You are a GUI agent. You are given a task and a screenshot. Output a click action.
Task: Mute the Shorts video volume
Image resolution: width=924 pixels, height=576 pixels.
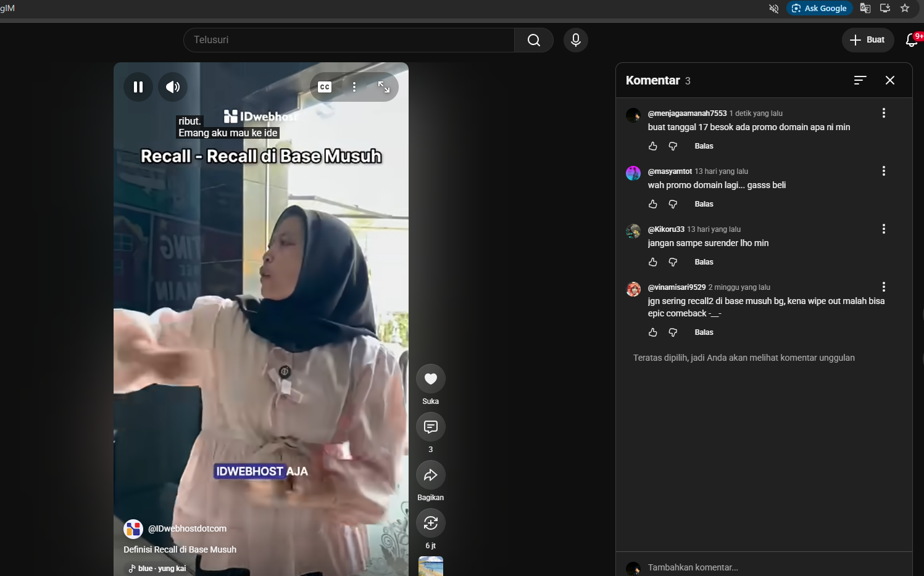point(173,87)
